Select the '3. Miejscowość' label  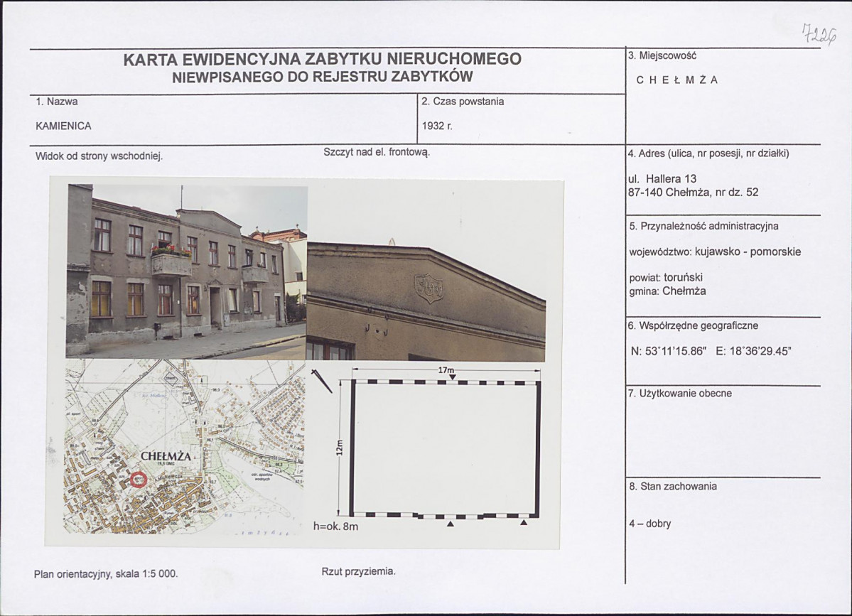coord(662,55)
